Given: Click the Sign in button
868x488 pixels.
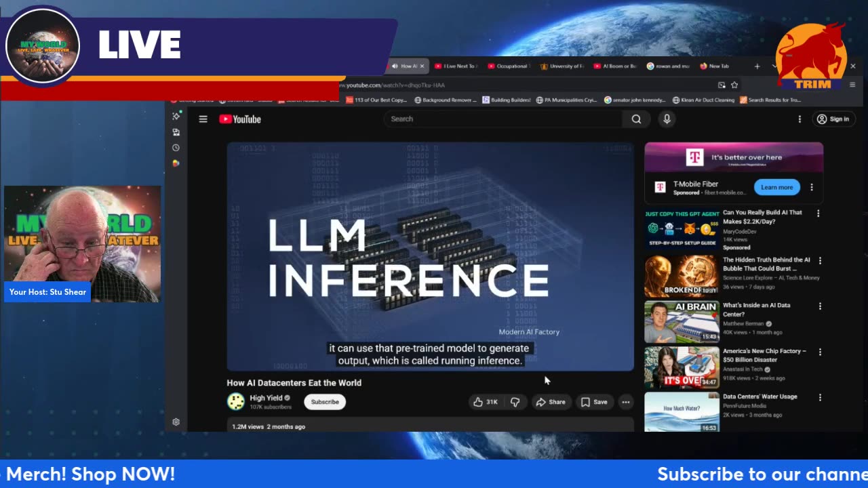Looking at the screenshot, I should click(x=833, y=119).
